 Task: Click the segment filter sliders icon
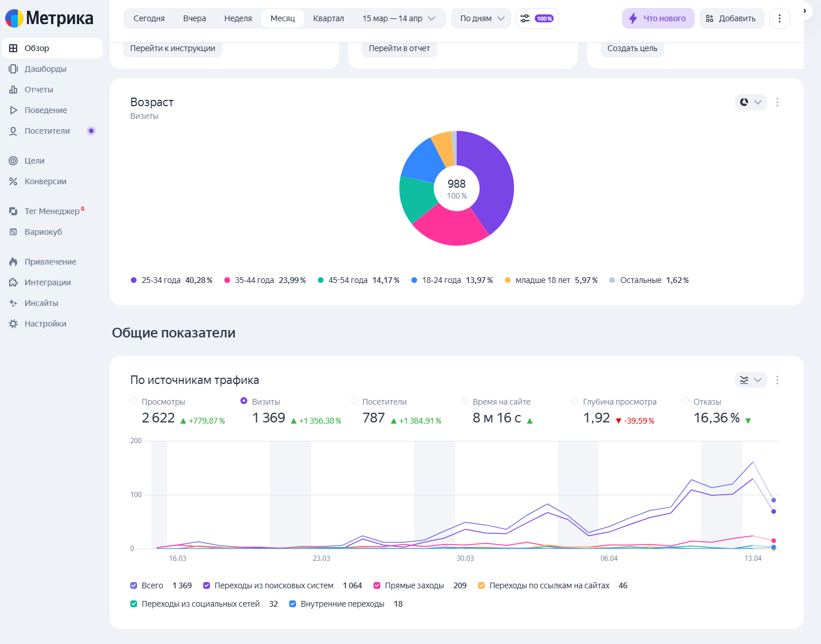[525, 18]
